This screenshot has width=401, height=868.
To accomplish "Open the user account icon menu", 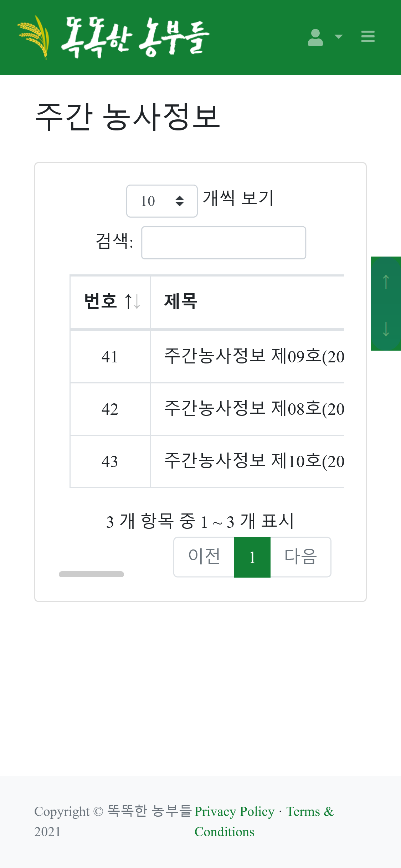I will [315, 37].
